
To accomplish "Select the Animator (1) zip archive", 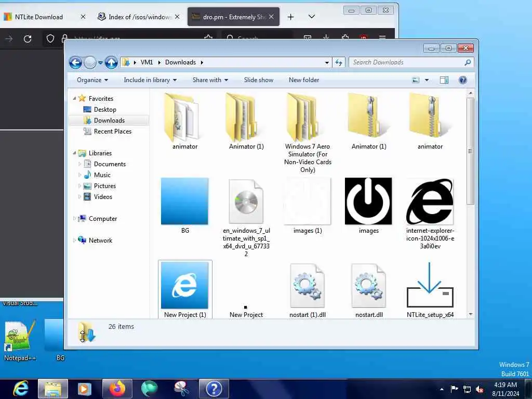I will pos(369,122).
